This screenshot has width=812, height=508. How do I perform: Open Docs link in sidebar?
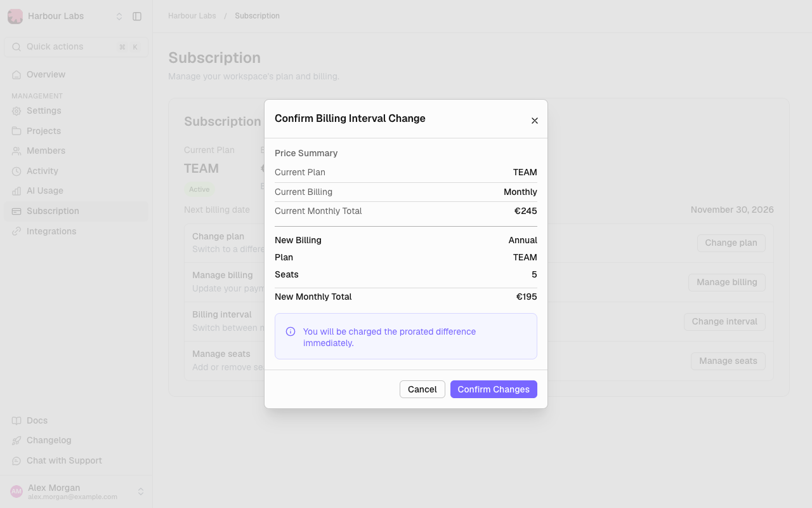click(x=76, y=420)
